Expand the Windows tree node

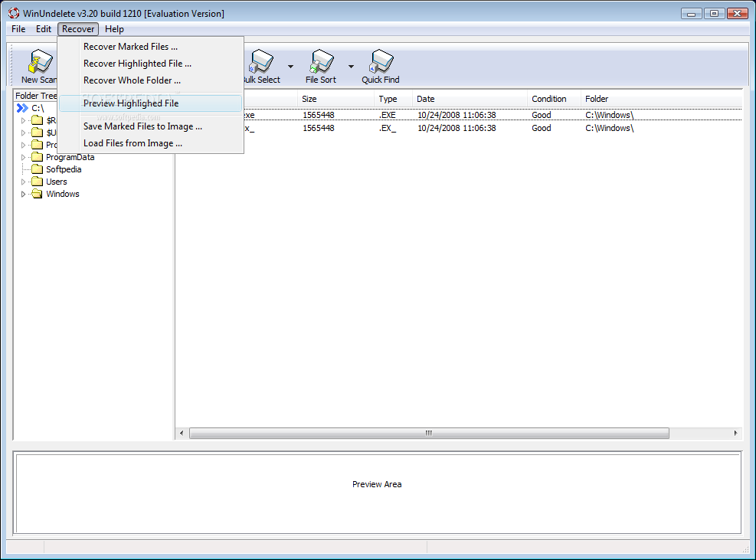pos(23,194)
